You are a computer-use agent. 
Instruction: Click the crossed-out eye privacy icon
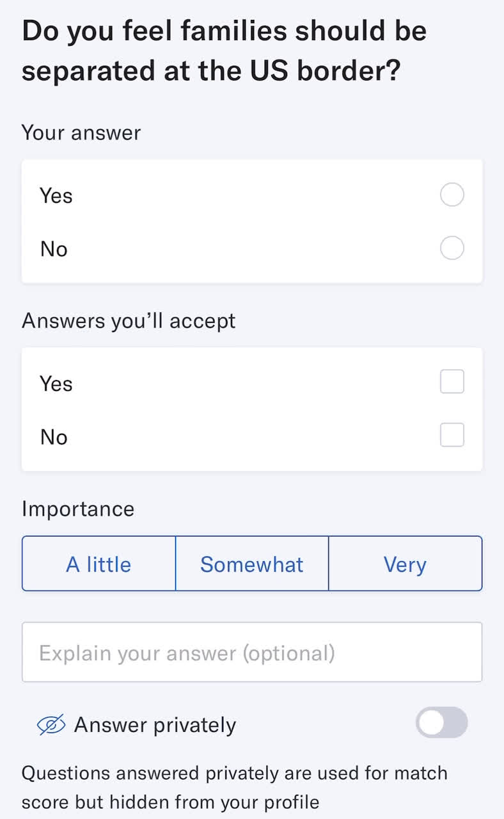(51, 724)
